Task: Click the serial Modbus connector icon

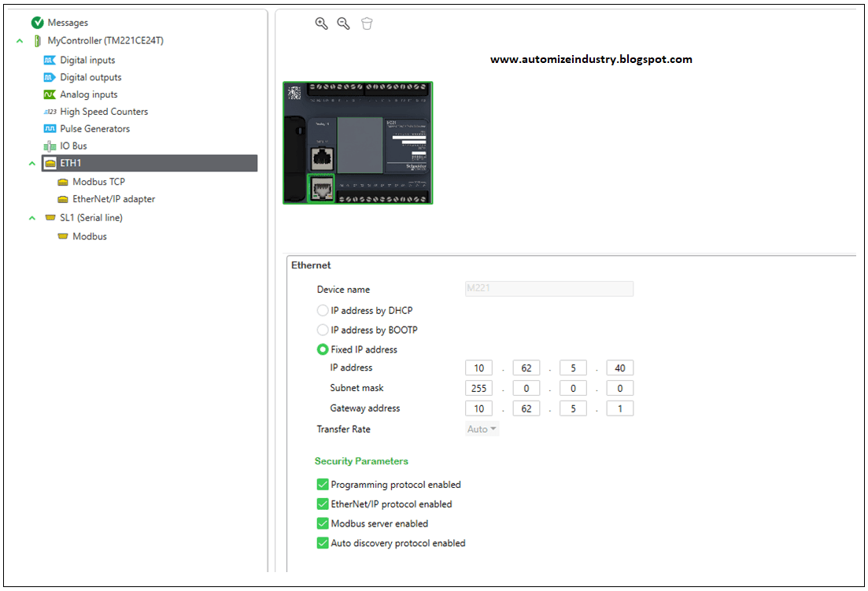Action: (63, 236)
